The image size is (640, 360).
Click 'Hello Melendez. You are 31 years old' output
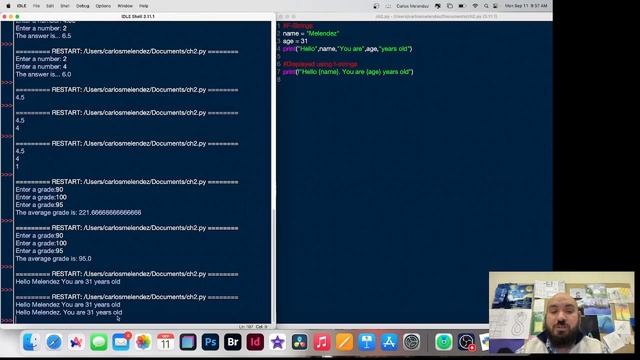coord(69,312)
